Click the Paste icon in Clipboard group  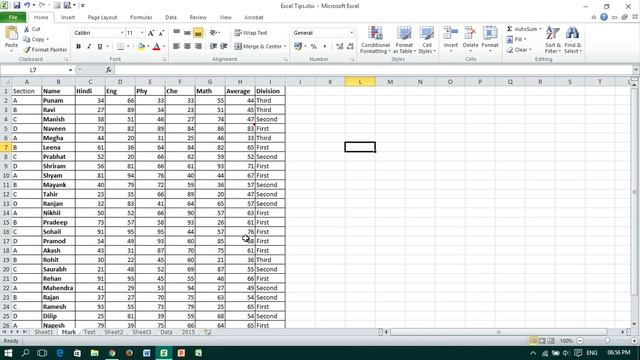(11, 33)
